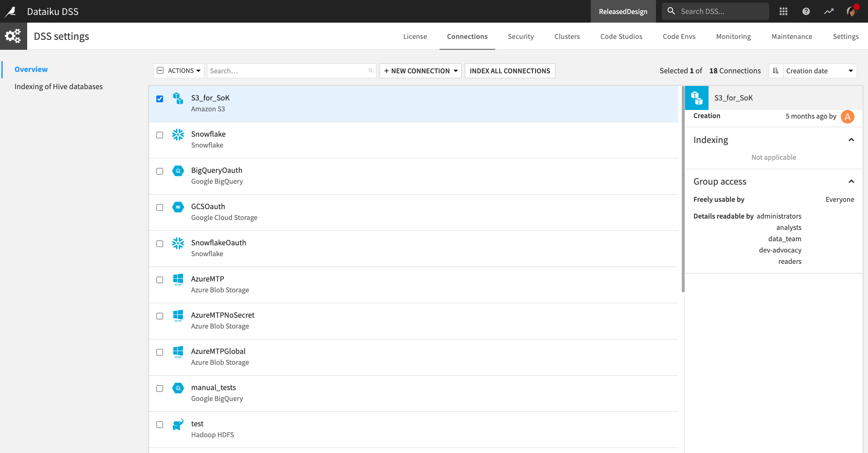Collapse the Group access section
This screenshot has height=453, width=868.
pyautogui.click(x=851, y=181)
